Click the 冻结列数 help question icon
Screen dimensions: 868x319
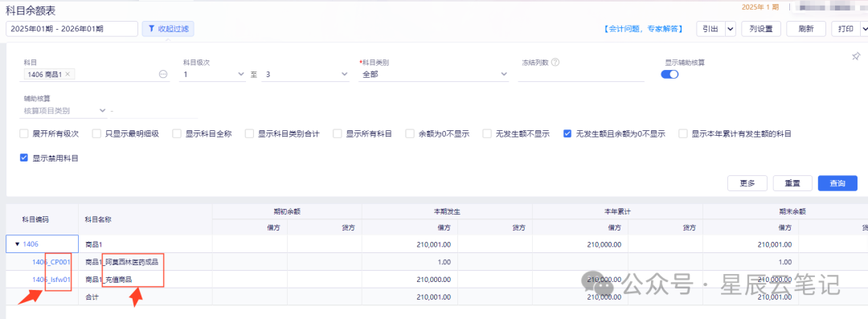click(x=555, y=62)
